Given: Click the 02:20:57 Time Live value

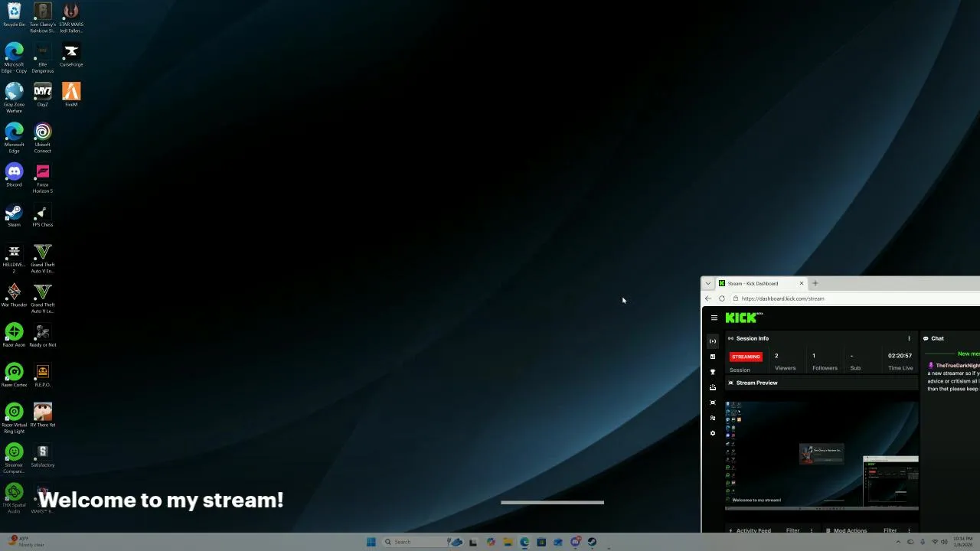Looking at the screenshot, I should pyautogui.click(x=900, y=356).
